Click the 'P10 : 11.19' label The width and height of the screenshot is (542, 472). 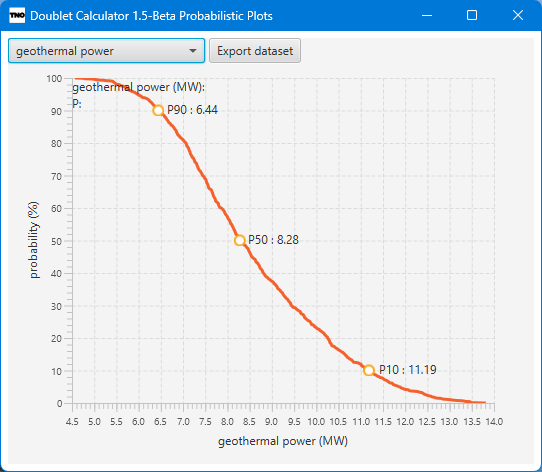pyautogui.click(x=408, y=370)
